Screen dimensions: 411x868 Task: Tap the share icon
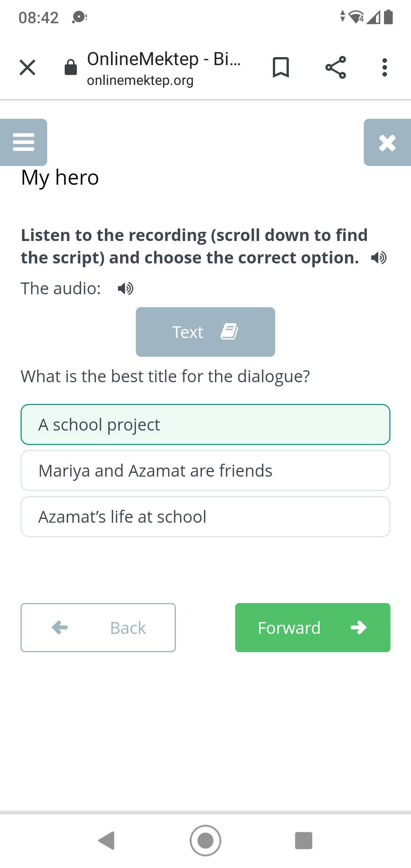pos(336,67)
